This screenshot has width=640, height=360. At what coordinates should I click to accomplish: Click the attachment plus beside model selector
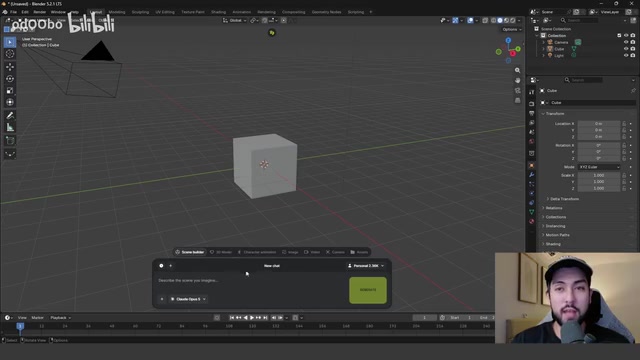[162, 299]
